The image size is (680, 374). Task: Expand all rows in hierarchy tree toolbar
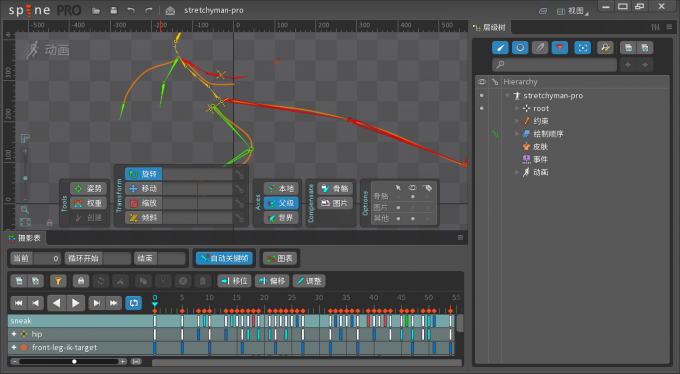tap(644, 48)
